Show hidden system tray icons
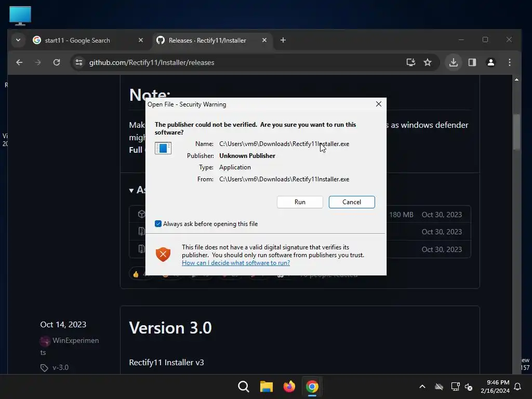Viewport: 532px width, 399px height. pos(422,387)
